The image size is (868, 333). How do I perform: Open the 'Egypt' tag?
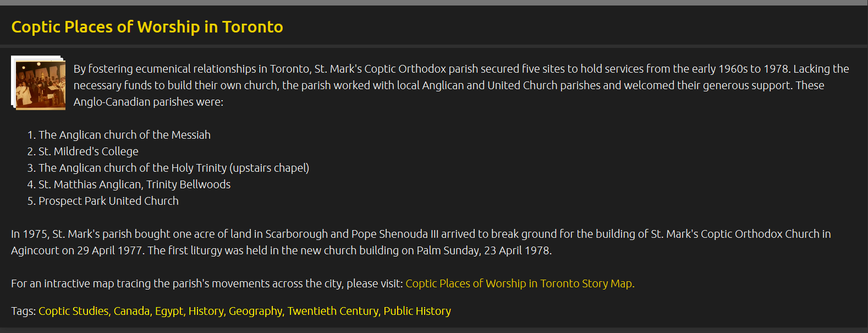169,311
